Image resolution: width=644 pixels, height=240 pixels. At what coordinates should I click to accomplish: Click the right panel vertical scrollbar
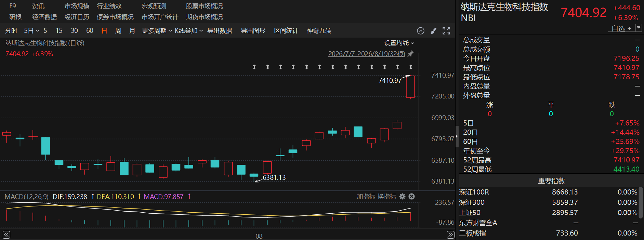click(641, 202)
